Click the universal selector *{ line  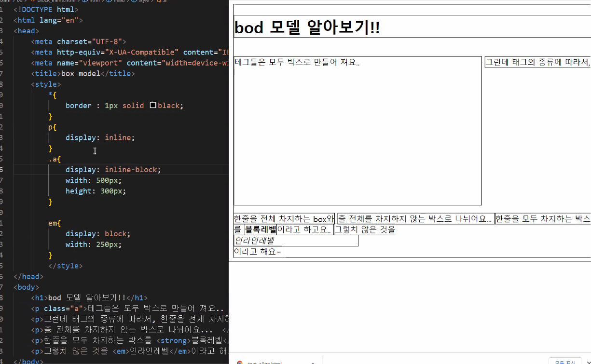pos(53,95)
